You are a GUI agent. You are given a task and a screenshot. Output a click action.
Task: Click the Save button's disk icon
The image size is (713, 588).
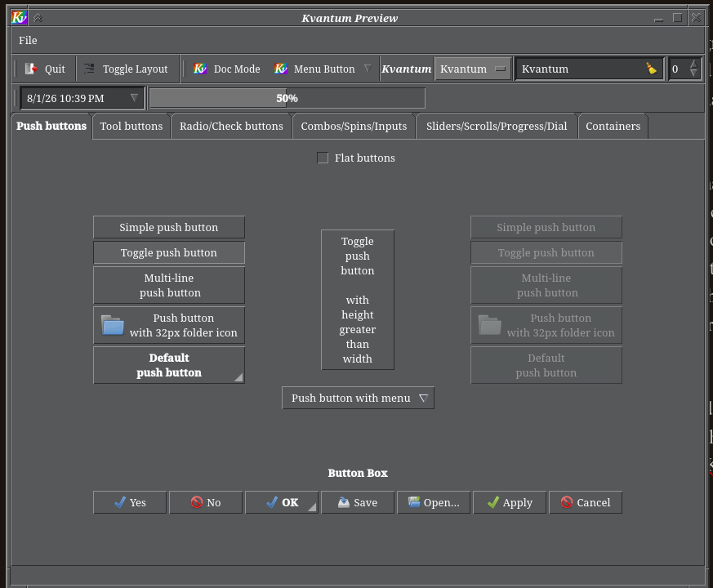(343, 502)
